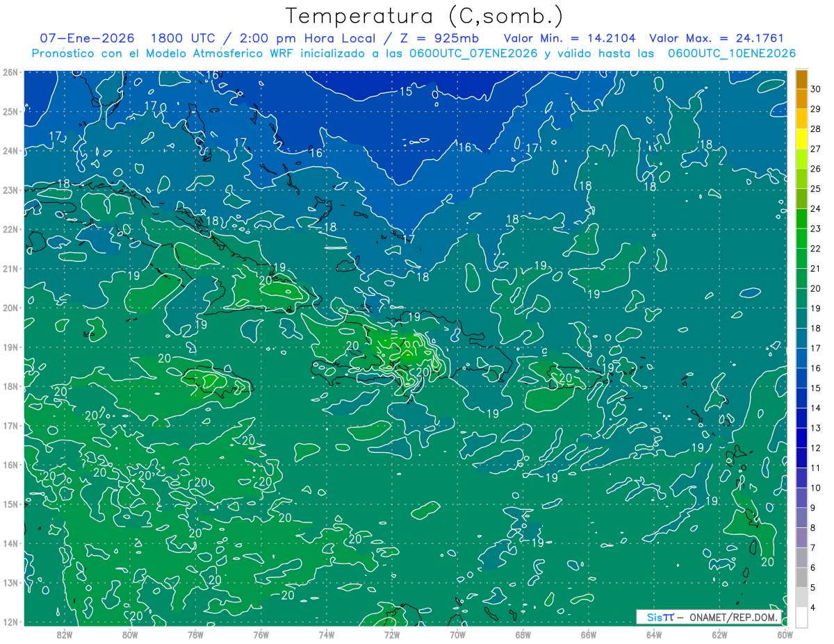
Task: Click the yellow colorbar swatch between 27 and 28
Action: click(801, 139)
